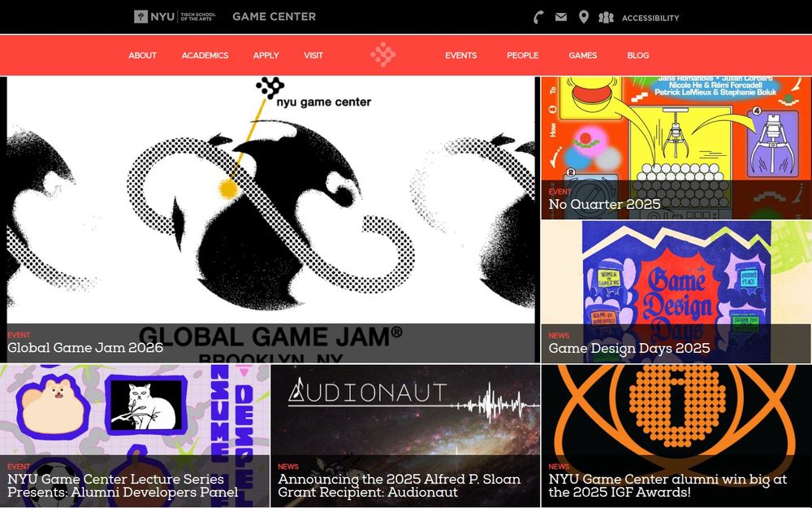Screen dimensions: 812x508
Task: Click the NEWS tag above the IGF Awards headline
Action: [559, 467]
